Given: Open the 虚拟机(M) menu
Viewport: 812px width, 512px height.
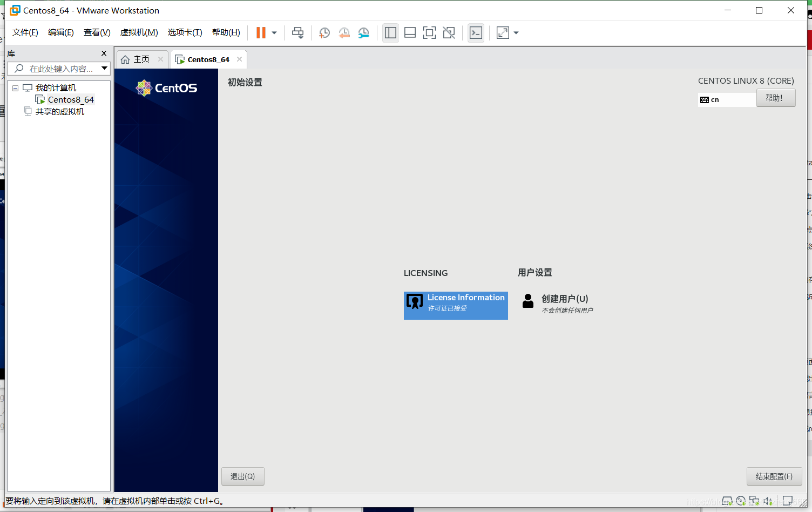Looking at the screenshot, I should [139, 32].
